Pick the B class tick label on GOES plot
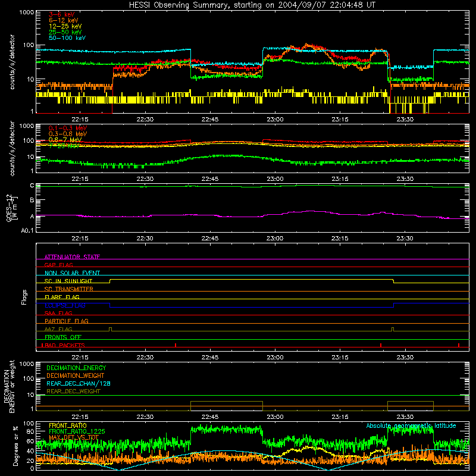476x476 pixels. pos(32,201)
